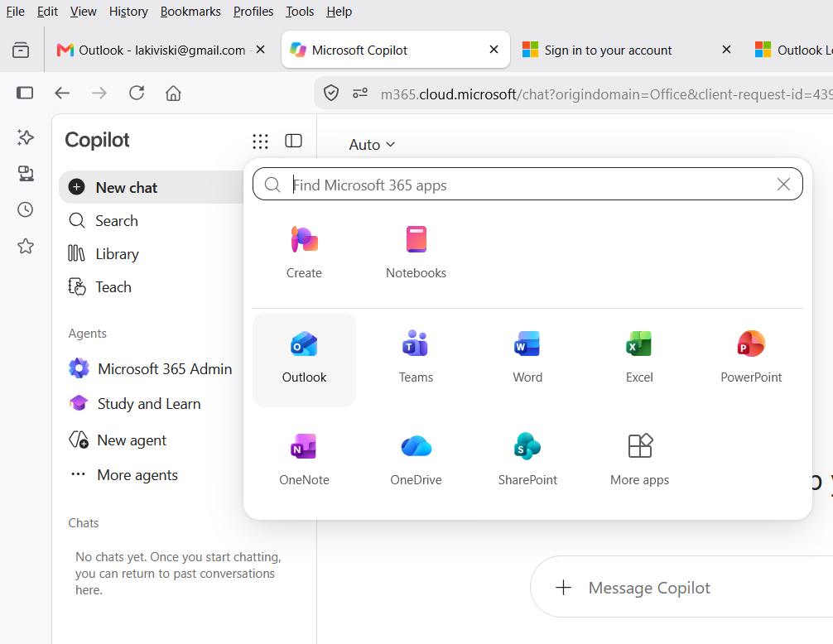Open the Teach section
833x644 pixels.
[x=100, y=286]
